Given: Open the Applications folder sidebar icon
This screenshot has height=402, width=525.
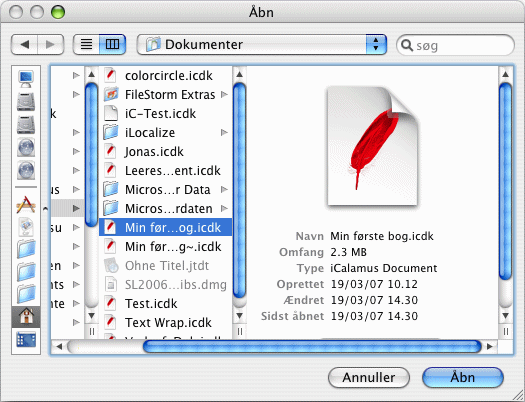Looking at the screenshot, I should pos(26,205).
